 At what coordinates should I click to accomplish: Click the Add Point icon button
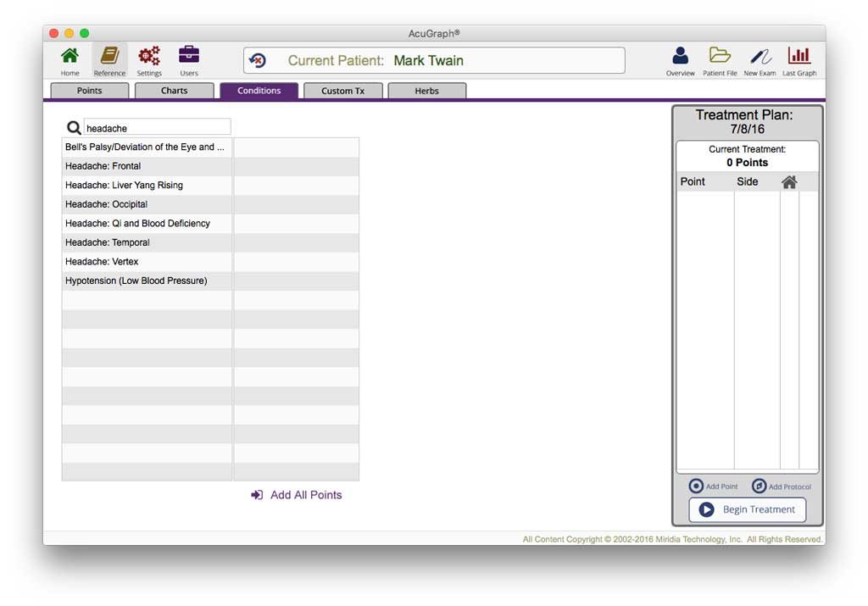click(696, 486)
